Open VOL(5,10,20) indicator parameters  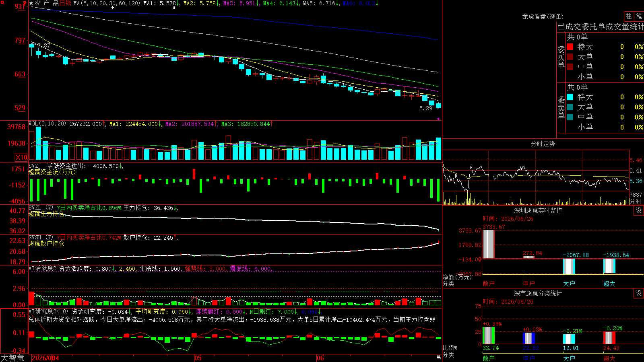[47, 124]
